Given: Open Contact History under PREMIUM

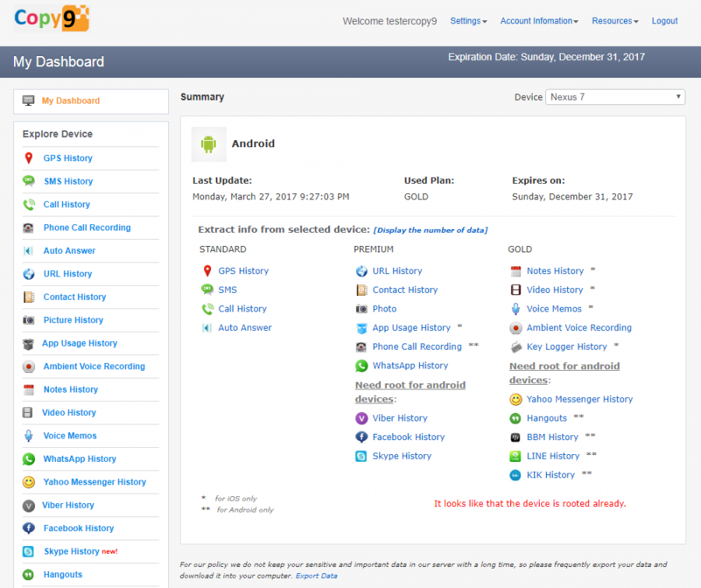Looking at the screenshot, I should coord(405,290).
